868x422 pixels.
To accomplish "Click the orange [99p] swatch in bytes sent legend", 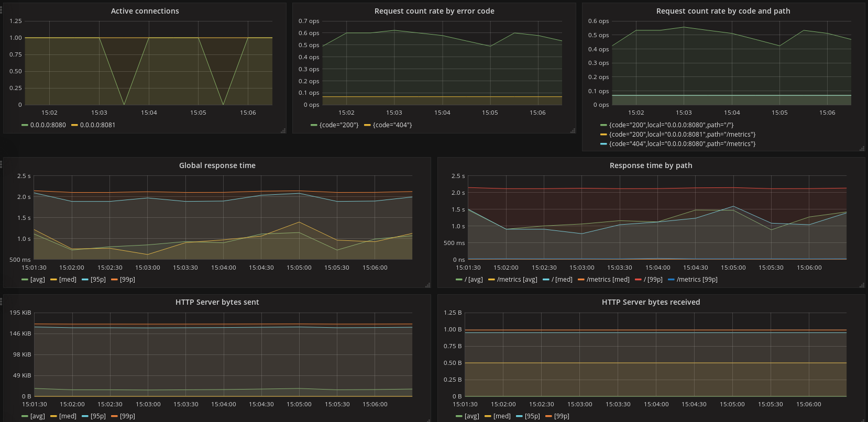I will (x=114, y=416).
